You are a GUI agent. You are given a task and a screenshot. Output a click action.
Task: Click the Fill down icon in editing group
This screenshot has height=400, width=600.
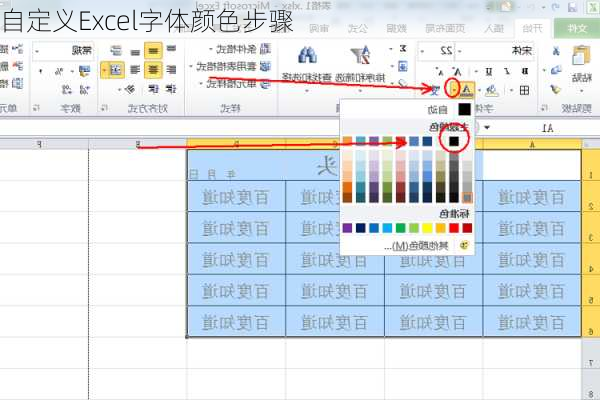click(403, 67)
